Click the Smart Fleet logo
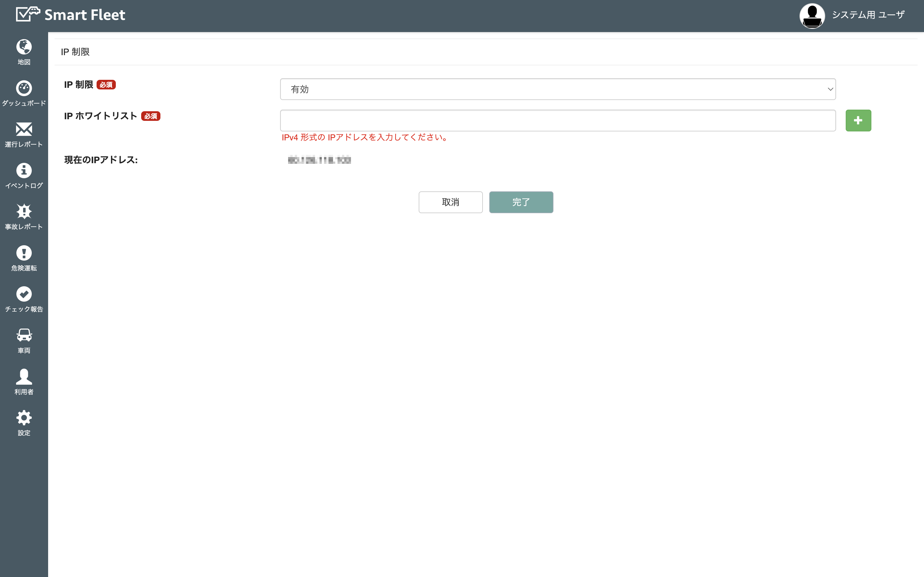This screenshot has width=924, height=577. click(x=28, y=14)
